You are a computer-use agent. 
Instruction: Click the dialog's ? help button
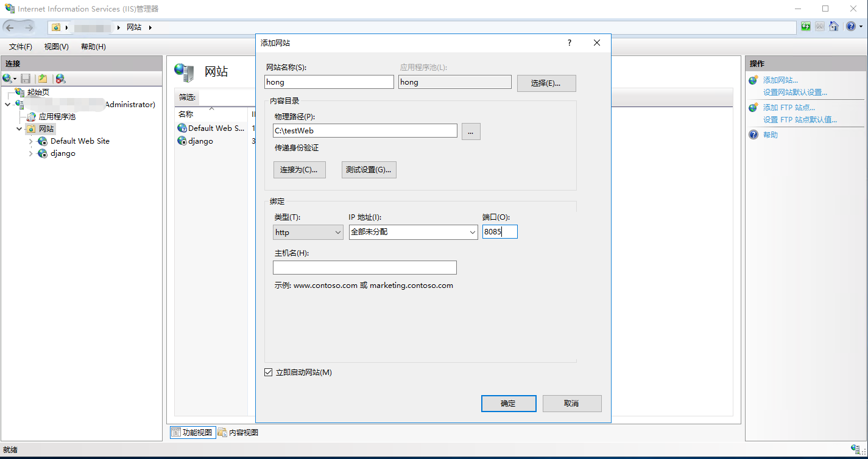(570, 43)
